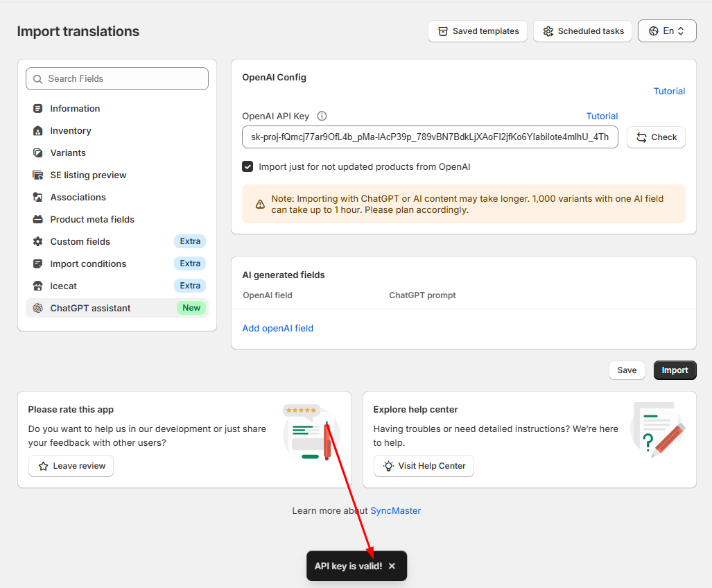
Task: Click the star icon on Leave review
Action: (43, 467)
